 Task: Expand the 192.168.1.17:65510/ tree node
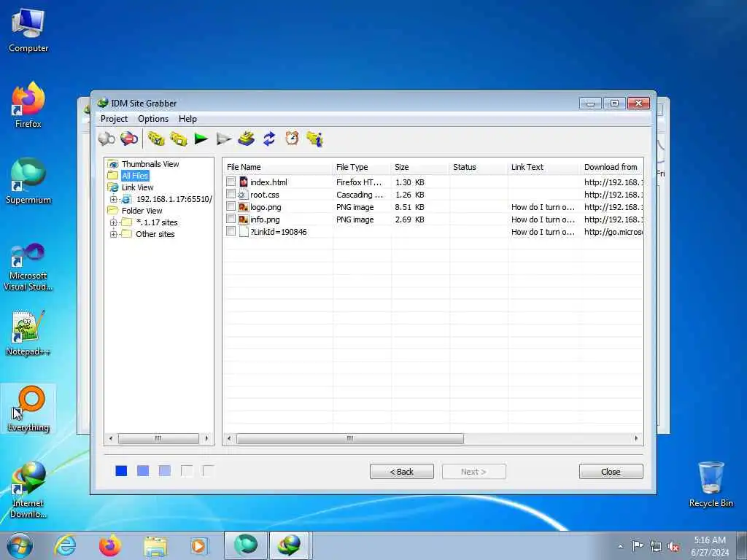click(x=113, y=199)
